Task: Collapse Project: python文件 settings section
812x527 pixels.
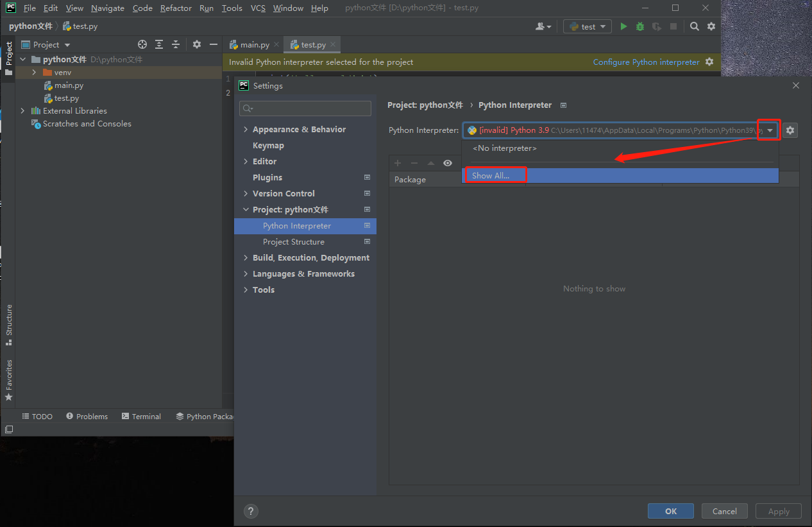Action: pyautogui.click(x=246, y=209)
